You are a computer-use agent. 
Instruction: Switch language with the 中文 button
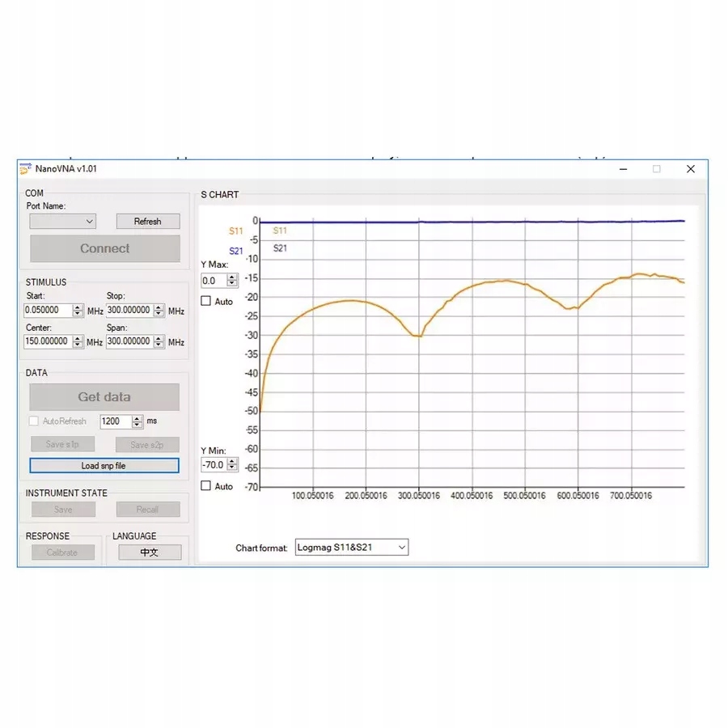coord(150,552)
